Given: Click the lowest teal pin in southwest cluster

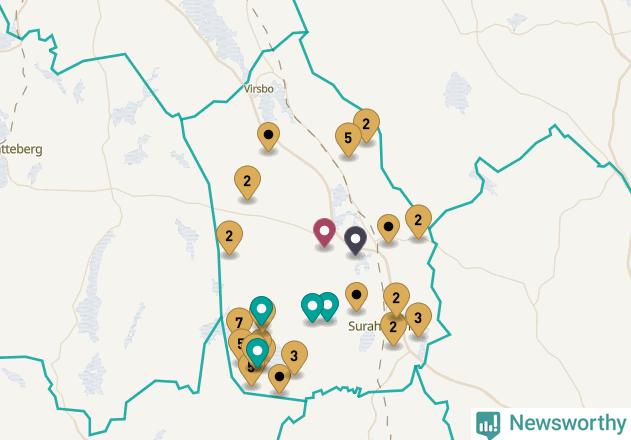Looking at the screenshot, I should click(258, 353).
